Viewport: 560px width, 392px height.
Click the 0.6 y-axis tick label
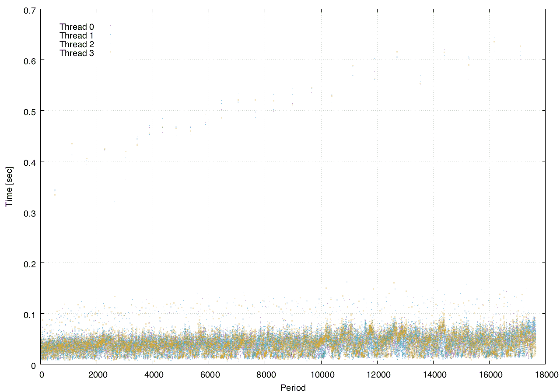pos(30,60)
